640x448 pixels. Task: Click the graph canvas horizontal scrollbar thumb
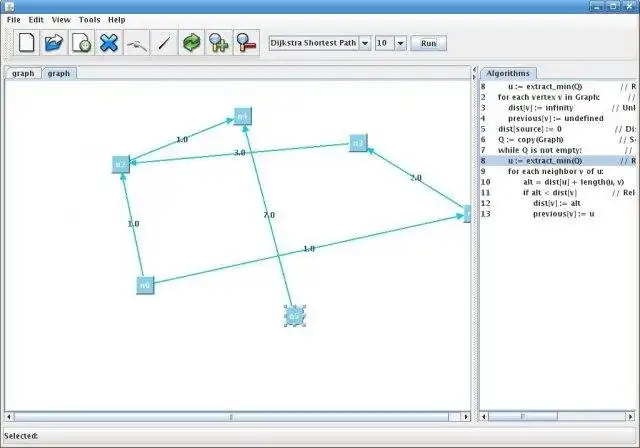(x=231, y=417)
